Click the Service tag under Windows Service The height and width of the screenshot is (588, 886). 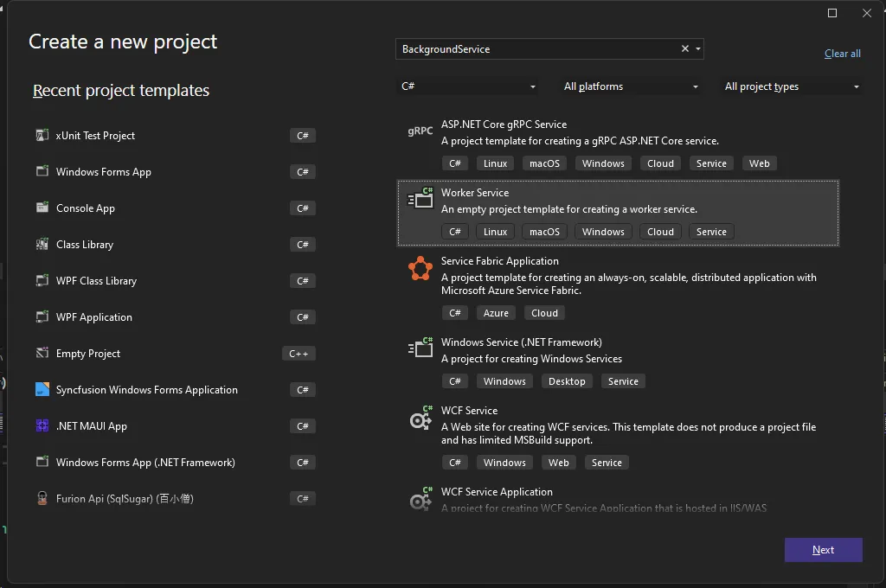point(623,381)
